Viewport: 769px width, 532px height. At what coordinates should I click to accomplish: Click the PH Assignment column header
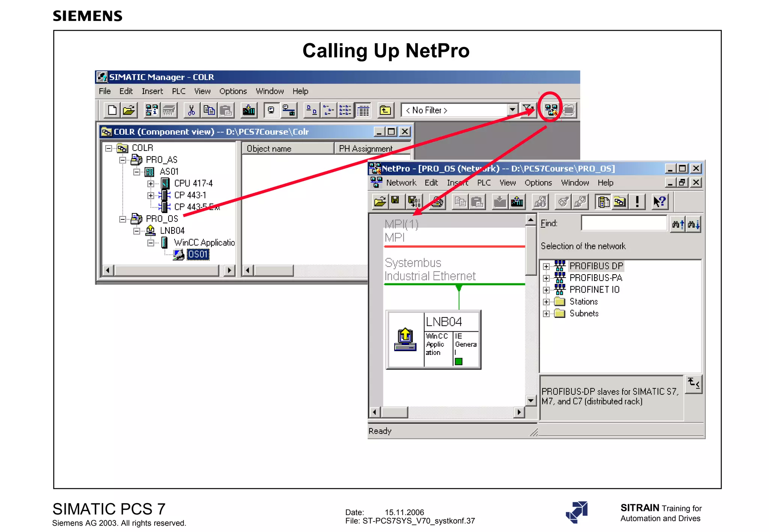coord(373,149)
